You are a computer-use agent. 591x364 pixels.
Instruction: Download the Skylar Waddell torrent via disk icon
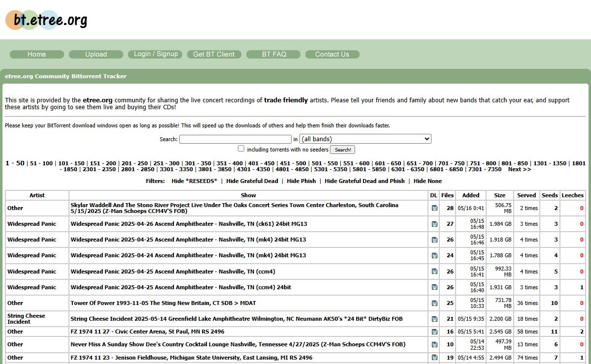click(434, 208)
